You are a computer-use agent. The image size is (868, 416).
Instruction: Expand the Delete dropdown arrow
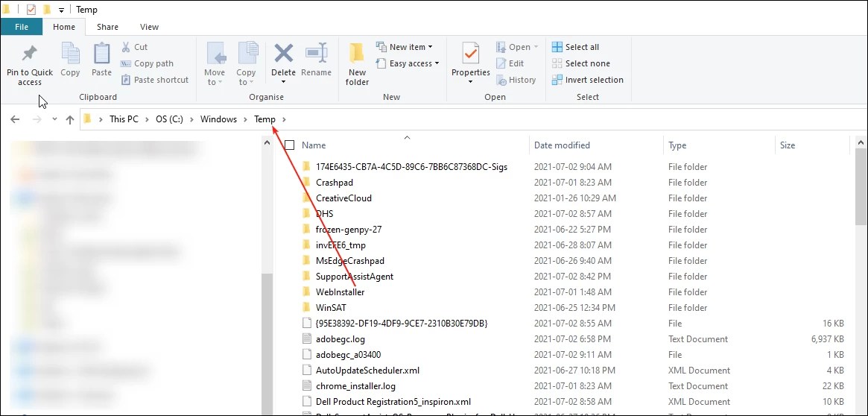click(x=283, y=82)
